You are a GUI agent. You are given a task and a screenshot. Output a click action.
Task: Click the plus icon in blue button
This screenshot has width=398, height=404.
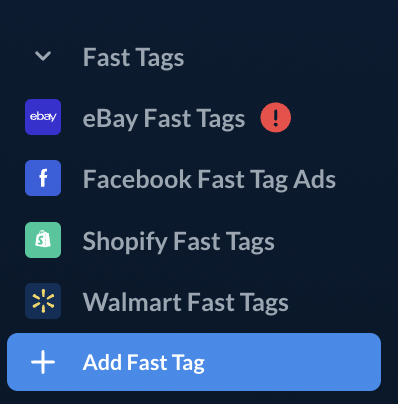tap(43, 362)
